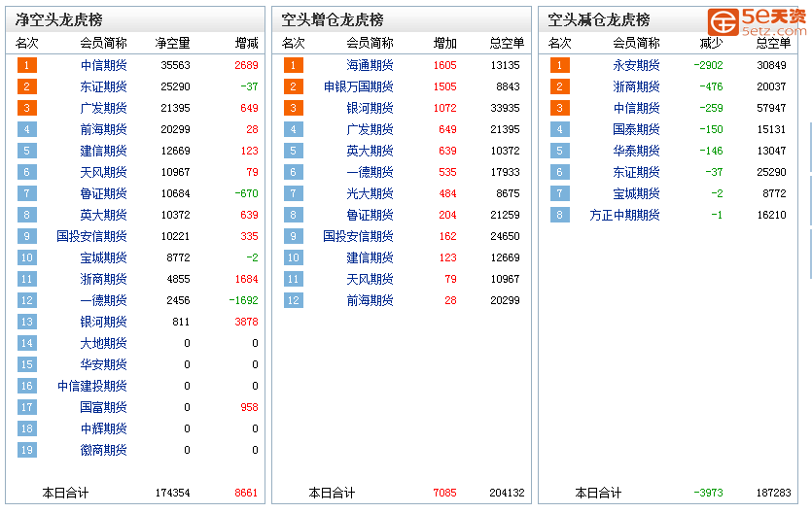
Task: Click the 光大期货 member link
Action: pos(370,193)
